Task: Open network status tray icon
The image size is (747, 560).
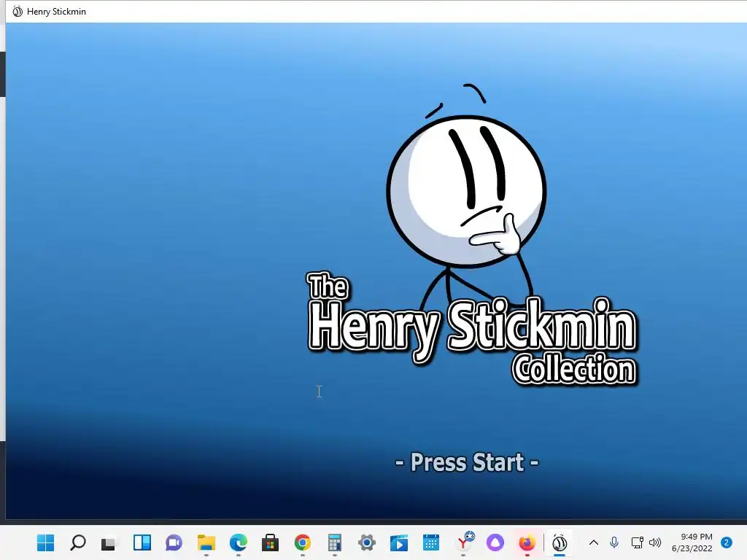Action: click(x=637, y=542)
